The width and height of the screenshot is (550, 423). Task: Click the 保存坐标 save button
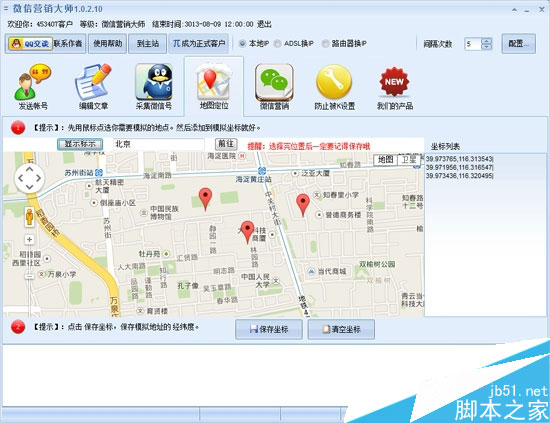269,329
